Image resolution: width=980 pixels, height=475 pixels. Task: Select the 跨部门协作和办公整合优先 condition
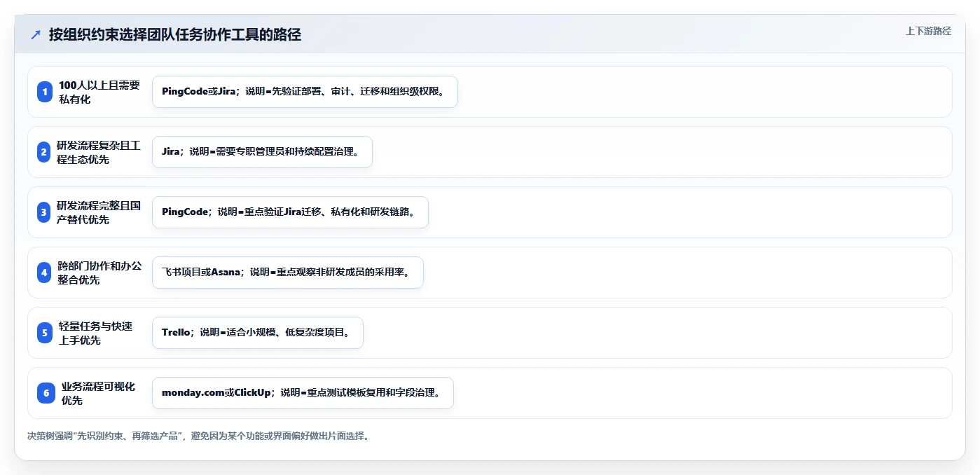click(99, 273)
